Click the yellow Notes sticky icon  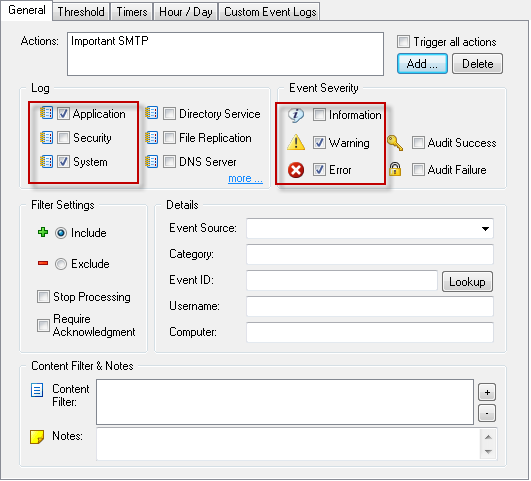(37, 437)
